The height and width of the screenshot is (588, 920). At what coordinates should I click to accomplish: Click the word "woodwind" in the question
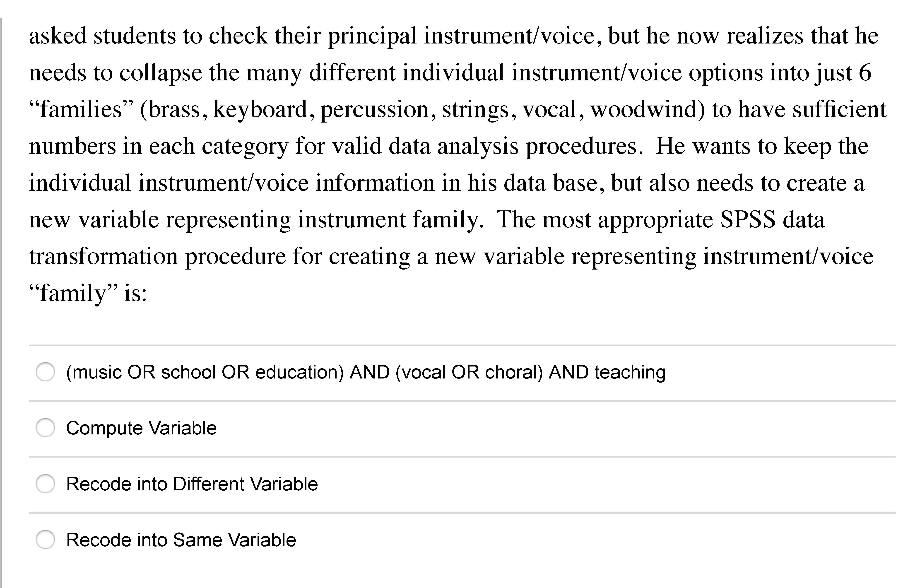(x=647, y=110)
